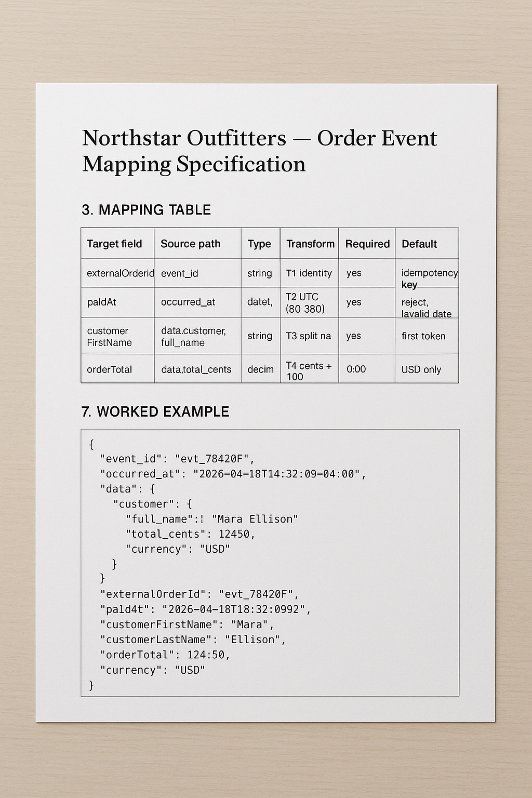Select the 'Required' column header
This screenshot has width=532, height=798.
coord(367,244)
